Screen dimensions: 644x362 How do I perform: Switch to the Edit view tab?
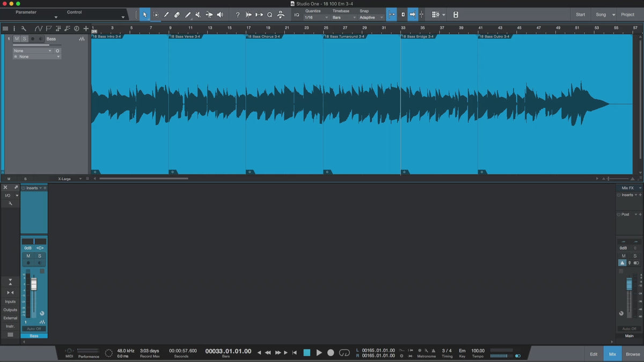click(x=594, y=354)
